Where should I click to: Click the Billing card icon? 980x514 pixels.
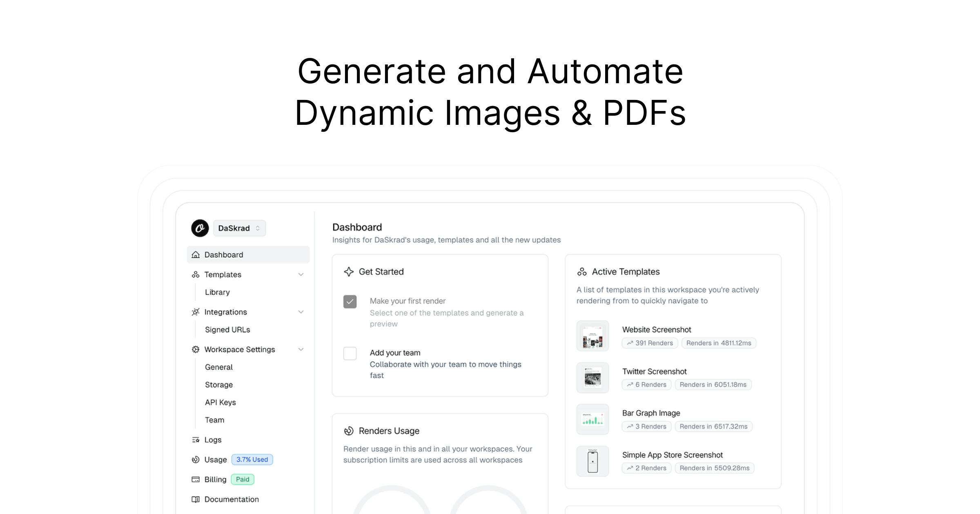pos(196,479)
